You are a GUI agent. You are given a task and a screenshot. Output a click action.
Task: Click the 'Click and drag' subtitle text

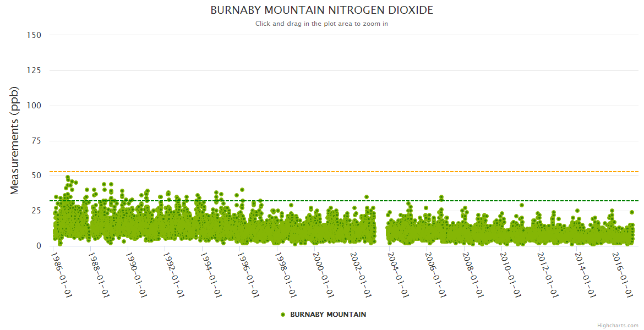click(322, 24)
